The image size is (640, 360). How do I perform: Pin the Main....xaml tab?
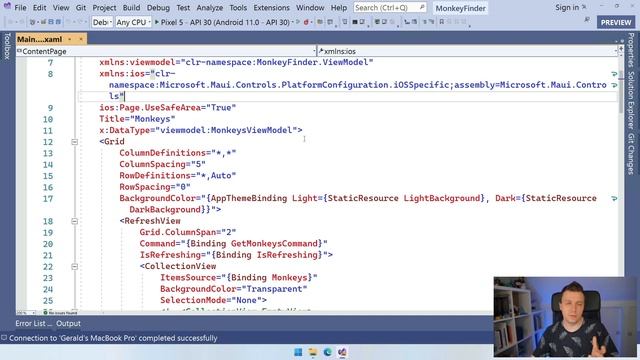click(70, 39)
